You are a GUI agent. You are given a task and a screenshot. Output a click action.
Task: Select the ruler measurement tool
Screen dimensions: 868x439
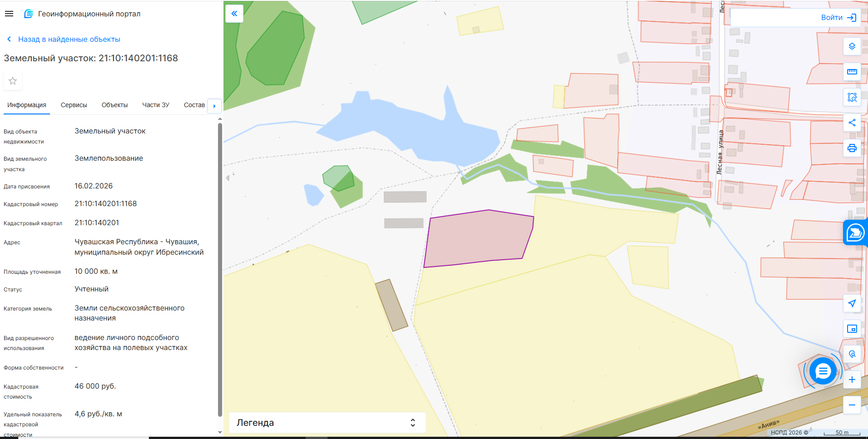pyautogui.click(x=852, y=72)
